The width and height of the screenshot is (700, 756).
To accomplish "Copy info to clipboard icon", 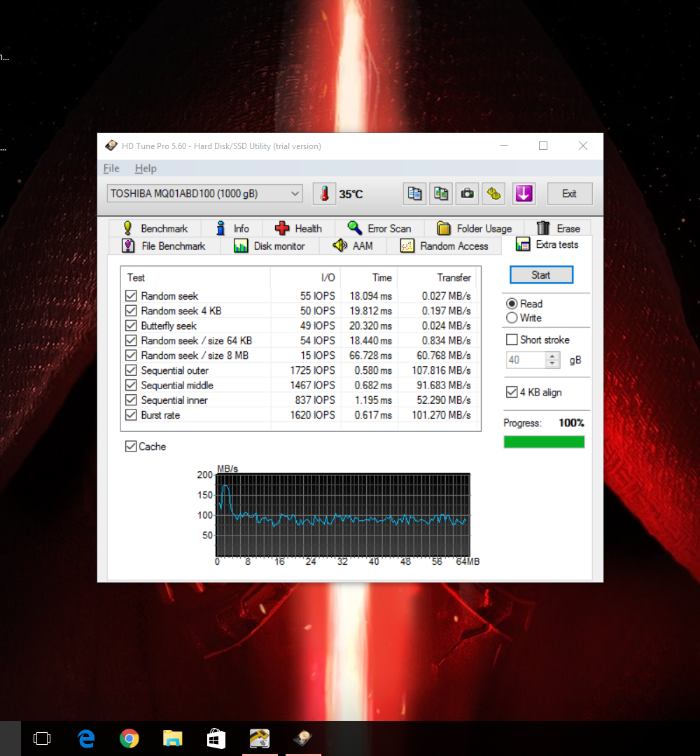I will (x=414, y=194).
